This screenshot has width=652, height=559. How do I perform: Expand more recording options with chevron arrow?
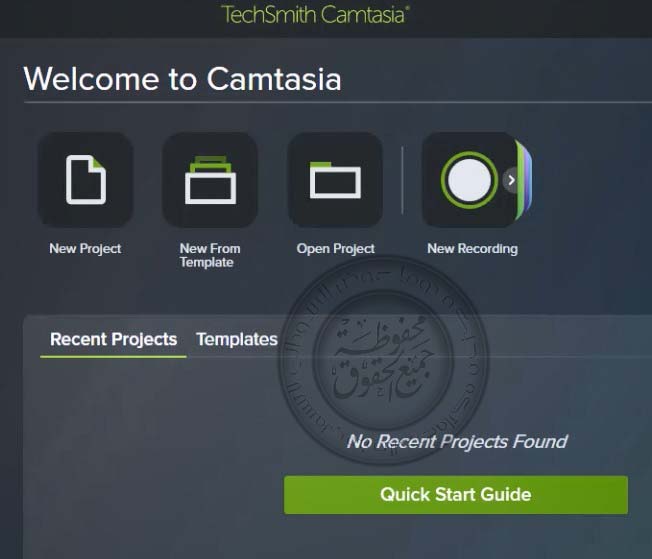pyautogui.click(x=511, y=180)
